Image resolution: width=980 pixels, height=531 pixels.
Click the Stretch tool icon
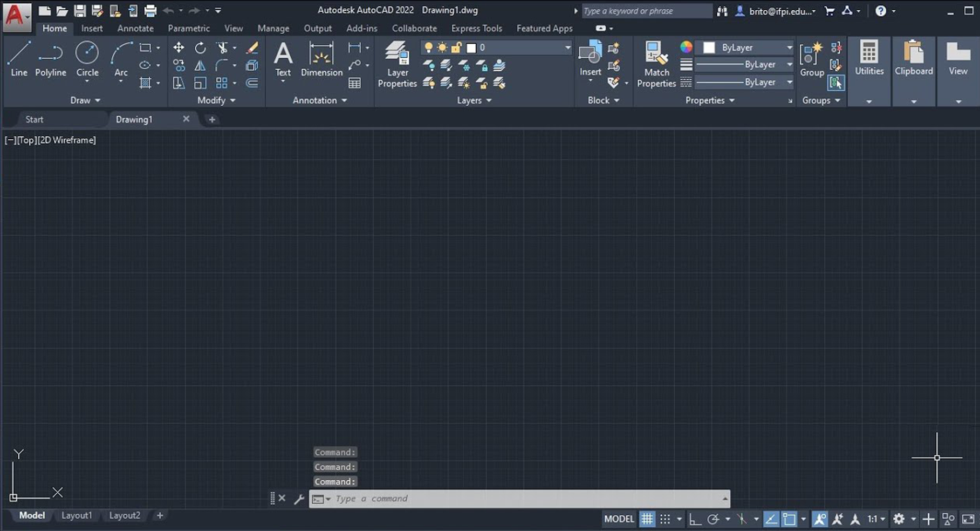pyautogui.click(x=179, y=83)
